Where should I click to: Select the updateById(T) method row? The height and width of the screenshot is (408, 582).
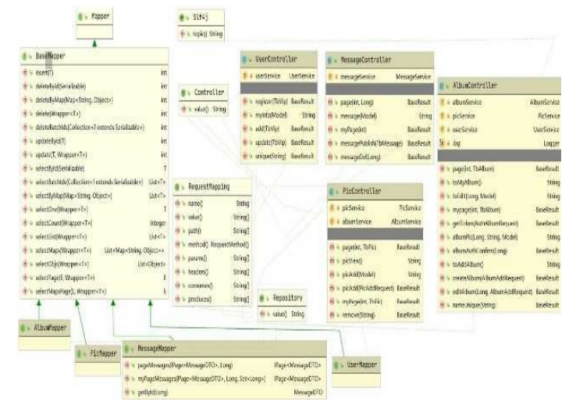point(94,141)
